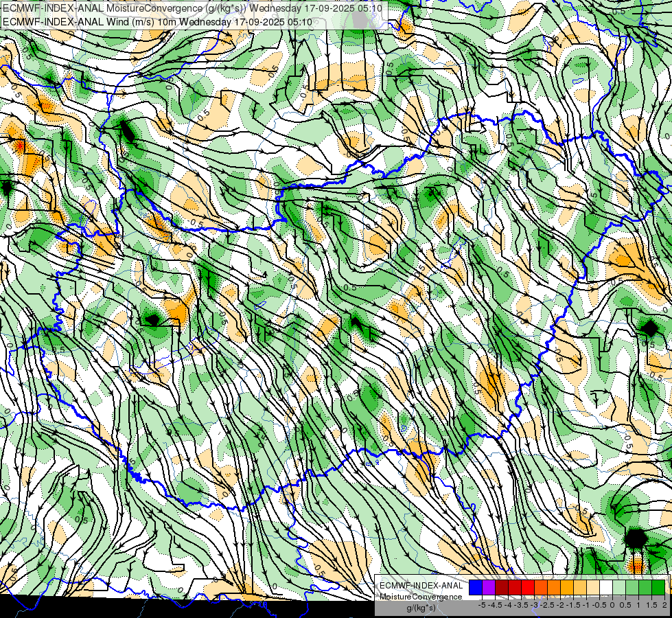Click 'ECMWF-INDEX-ANAL' label in the legend box
The width and height of the screenshot is (672, 618).
pyautogui.click(x=421, y=586)
